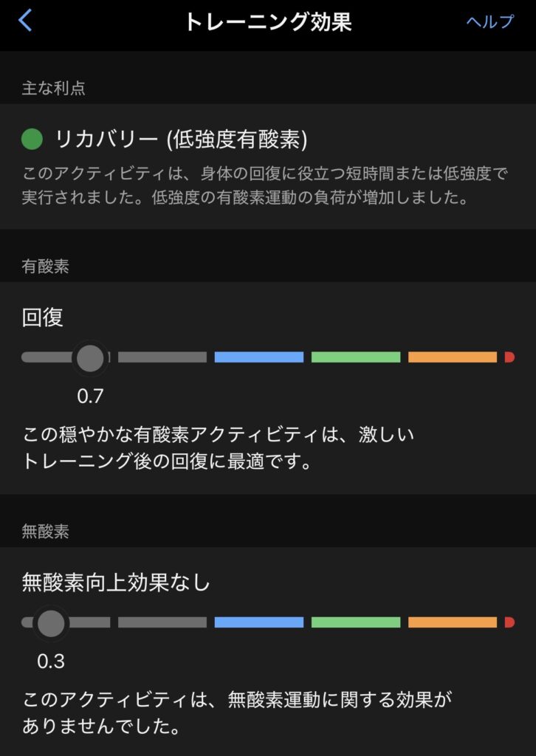Tap the 0.7 aerobic score value

point(90,396)
